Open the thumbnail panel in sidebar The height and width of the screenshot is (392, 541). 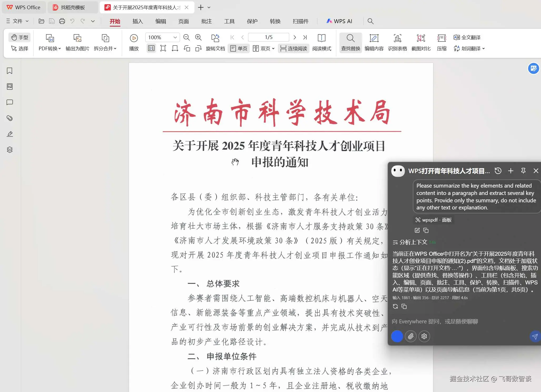pyautogui.click(x=9, y=87)
